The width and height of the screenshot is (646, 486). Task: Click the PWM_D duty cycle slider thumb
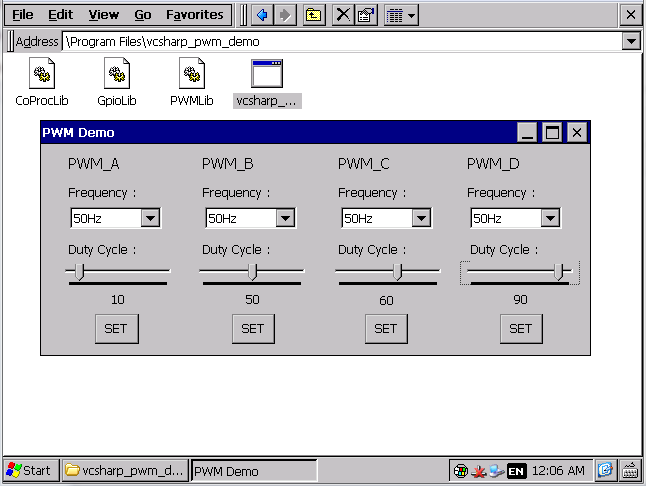click(559, 272)
